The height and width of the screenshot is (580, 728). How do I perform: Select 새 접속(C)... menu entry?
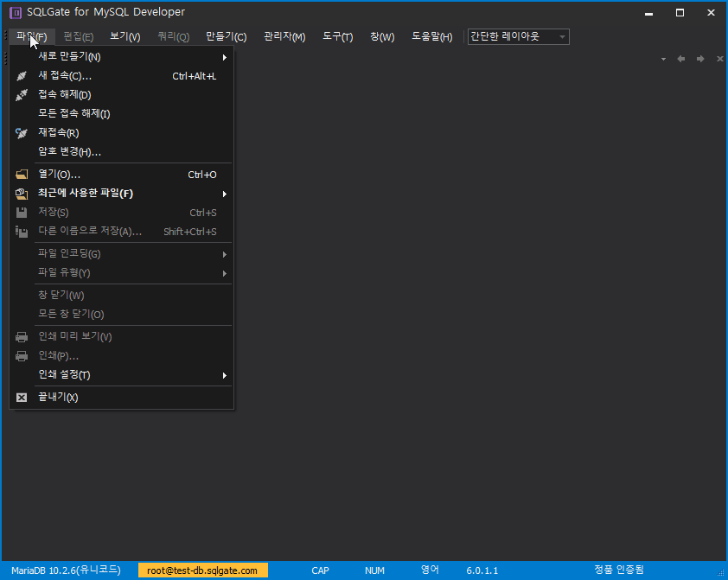point(121,76)
